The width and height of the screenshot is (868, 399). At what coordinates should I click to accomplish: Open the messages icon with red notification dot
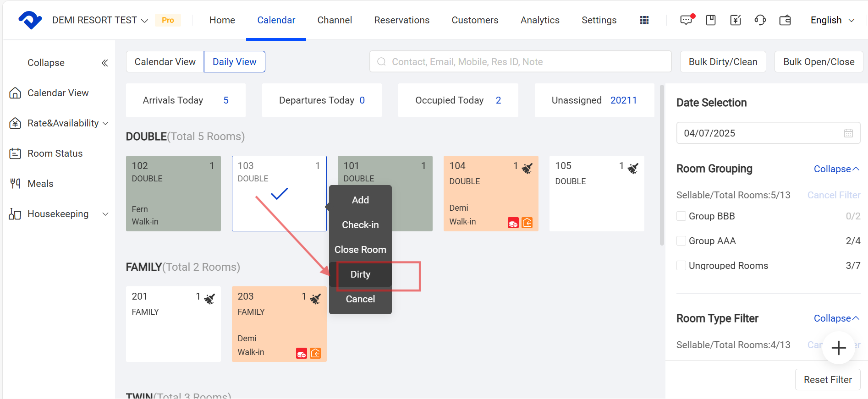coord(686,20)
